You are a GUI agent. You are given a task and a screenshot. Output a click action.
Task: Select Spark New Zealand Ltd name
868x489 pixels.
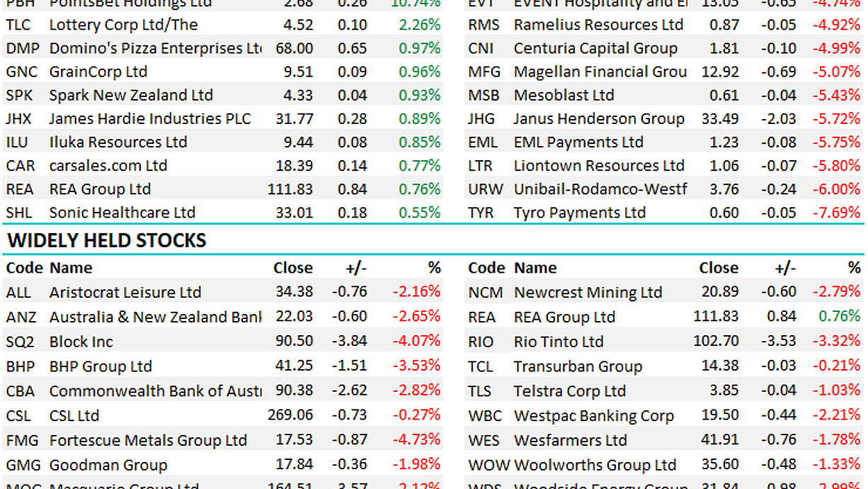coord(131,95)
